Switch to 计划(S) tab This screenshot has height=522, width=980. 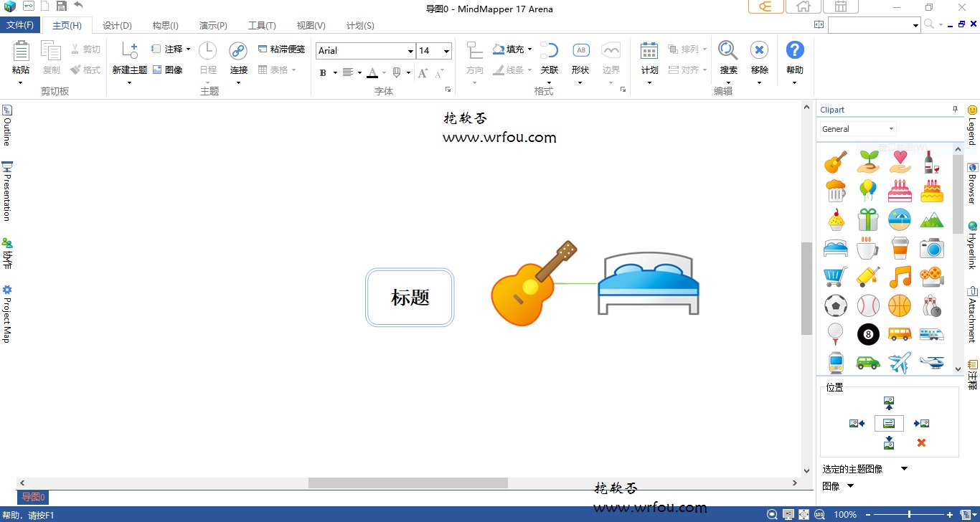tap(360, 25)
